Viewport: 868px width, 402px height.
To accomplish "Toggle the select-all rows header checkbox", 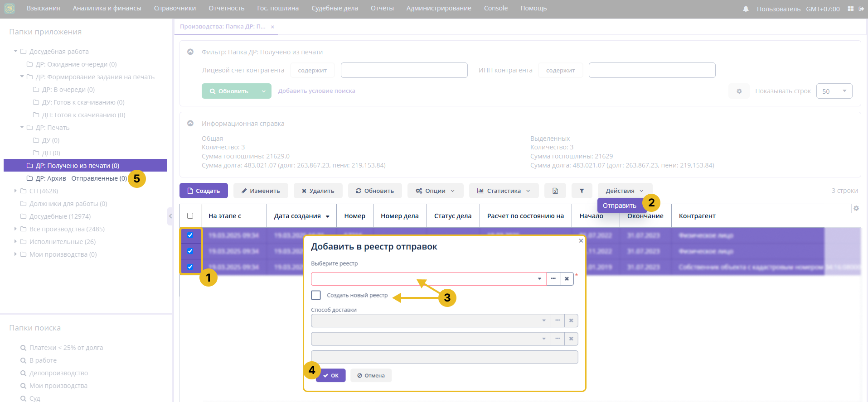I will 190,216.
